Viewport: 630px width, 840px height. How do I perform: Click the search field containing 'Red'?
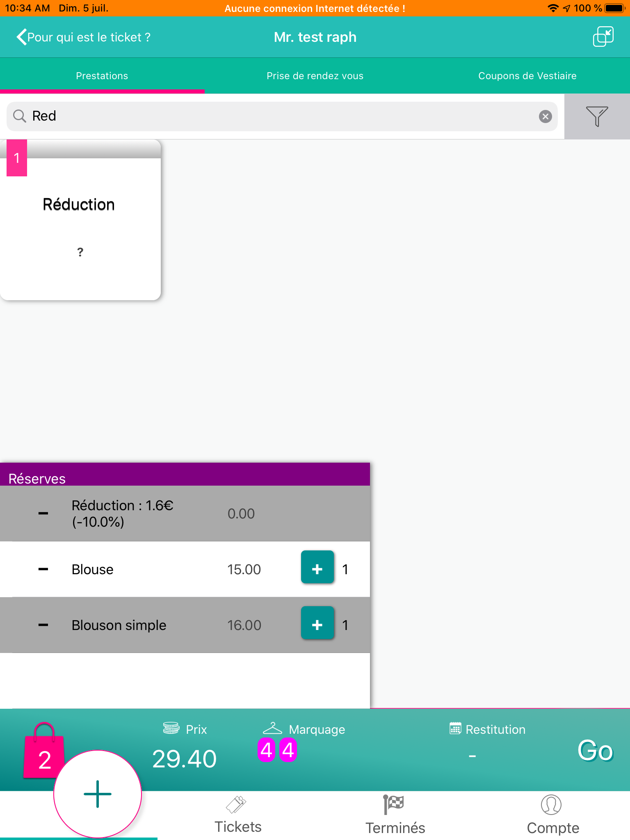[282, 116]
